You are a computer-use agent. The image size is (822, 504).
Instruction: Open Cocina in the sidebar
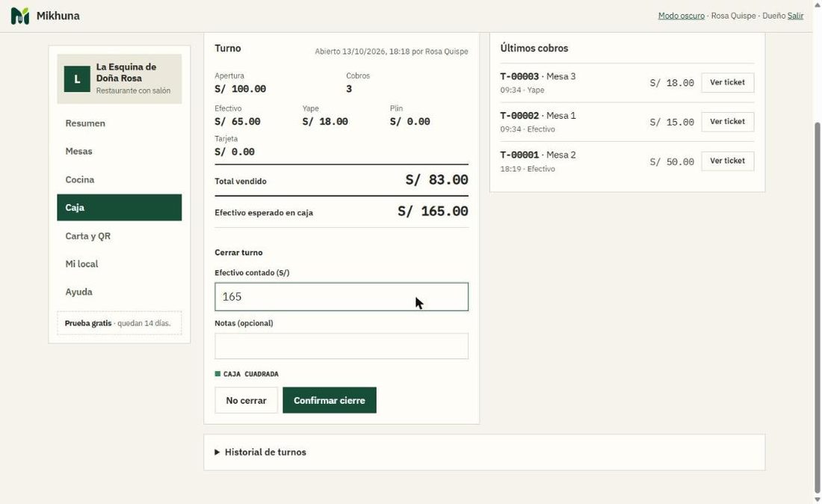[x=120, y=180]
